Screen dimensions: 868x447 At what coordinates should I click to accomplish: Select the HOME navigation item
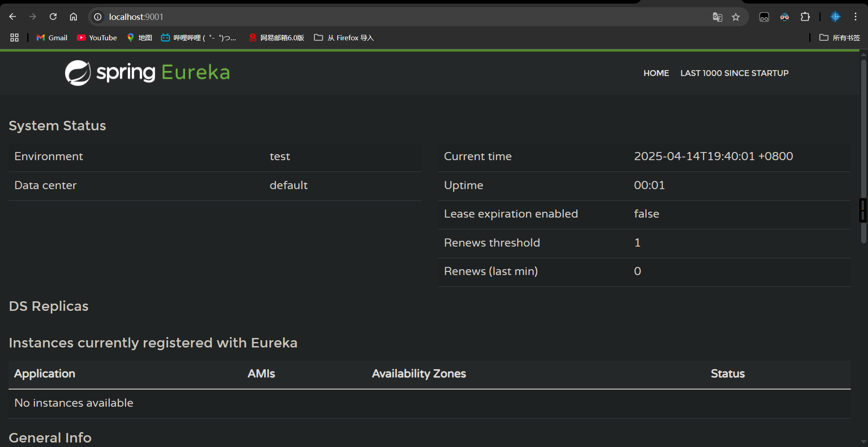pyautogui.click(x=656, y=73)
